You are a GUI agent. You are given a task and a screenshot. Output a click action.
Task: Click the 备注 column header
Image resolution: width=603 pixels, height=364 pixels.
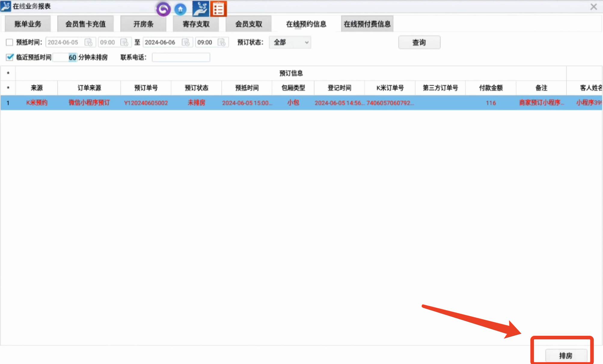coord(541,88)
